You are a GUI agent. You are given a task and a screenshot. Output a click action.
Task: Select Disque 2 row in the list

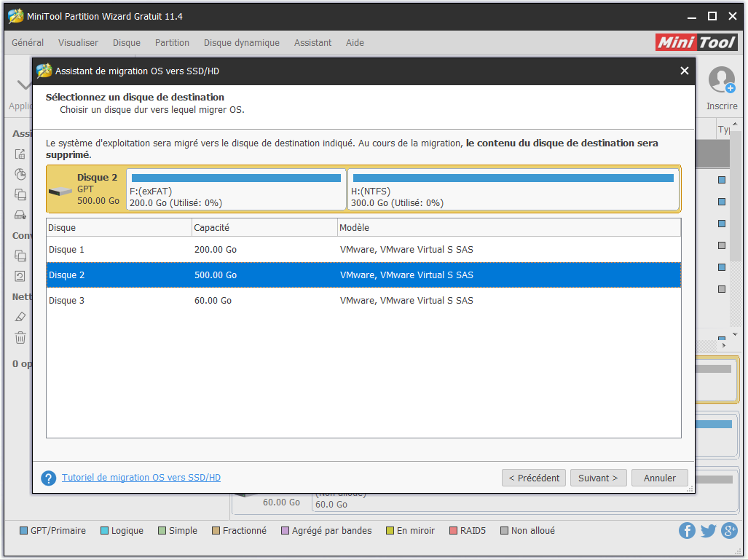(x=363, y=275)
